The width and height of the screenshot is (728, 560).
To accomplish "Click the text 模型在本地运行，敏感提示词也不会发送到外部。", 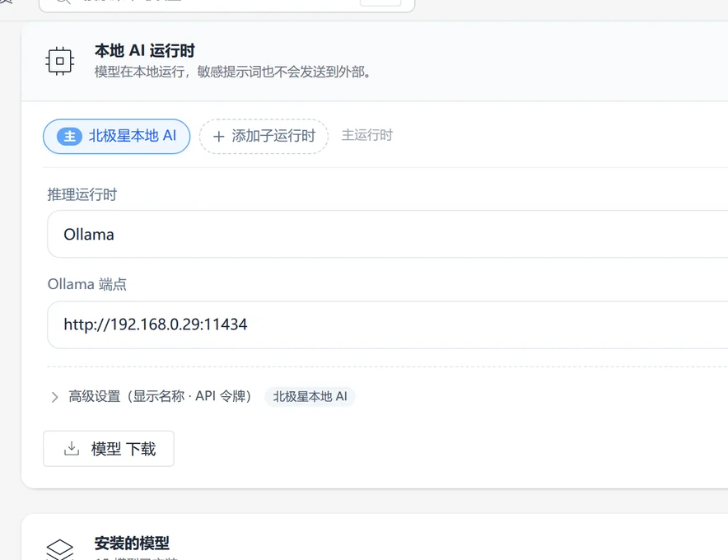I will tap(232, 72).
